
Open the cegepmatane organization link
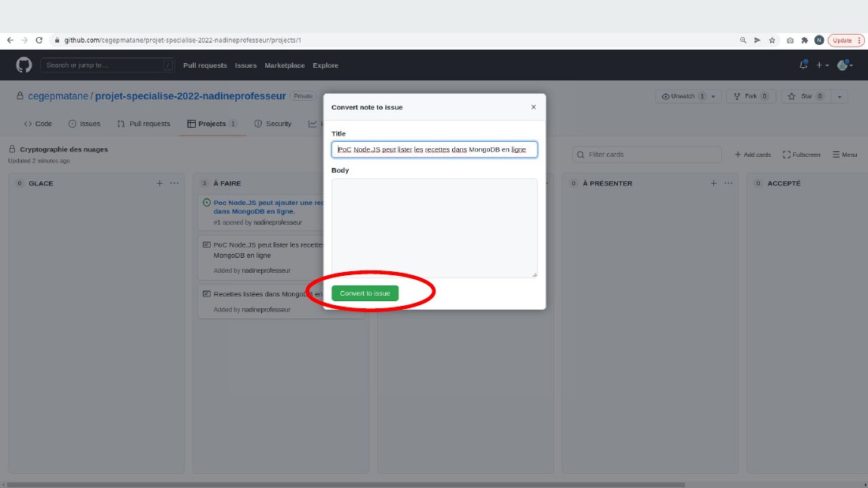(x=58, y=96)
